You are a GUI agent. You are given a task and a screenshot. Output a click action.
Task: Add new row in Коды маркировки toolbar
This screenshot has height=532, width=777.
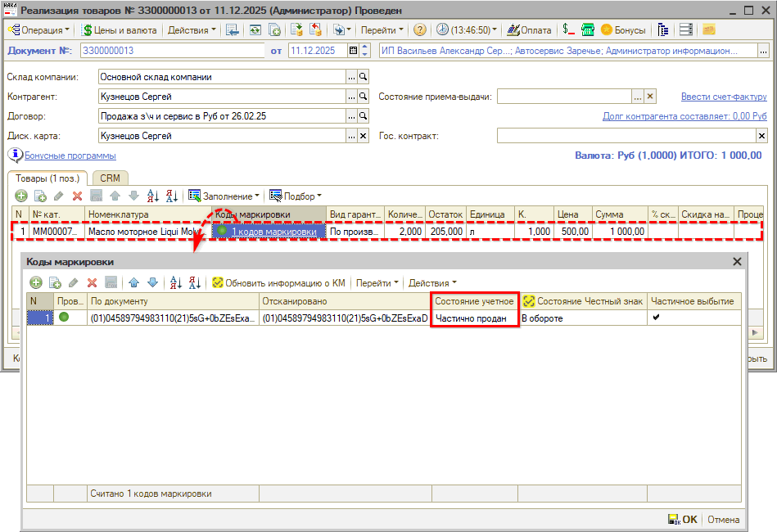(x=36, y=282)
